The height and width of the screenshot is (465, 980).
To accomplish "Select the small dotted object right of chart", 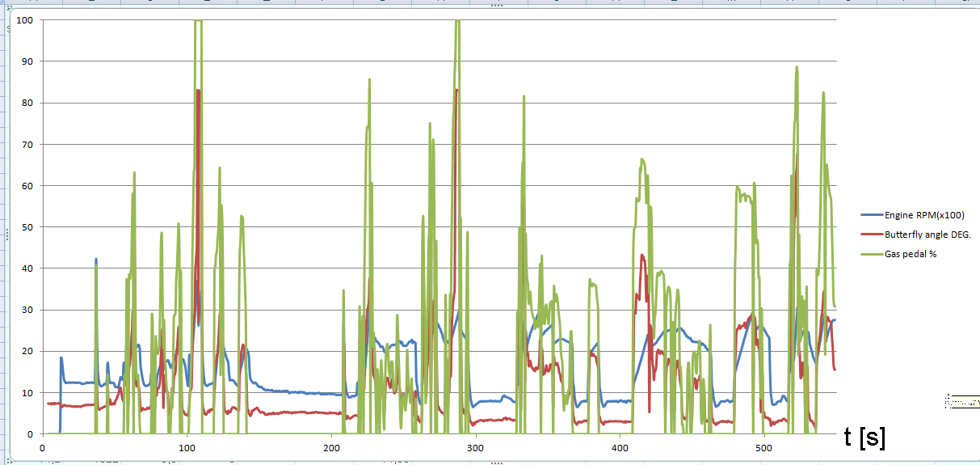I will (961, 400).
